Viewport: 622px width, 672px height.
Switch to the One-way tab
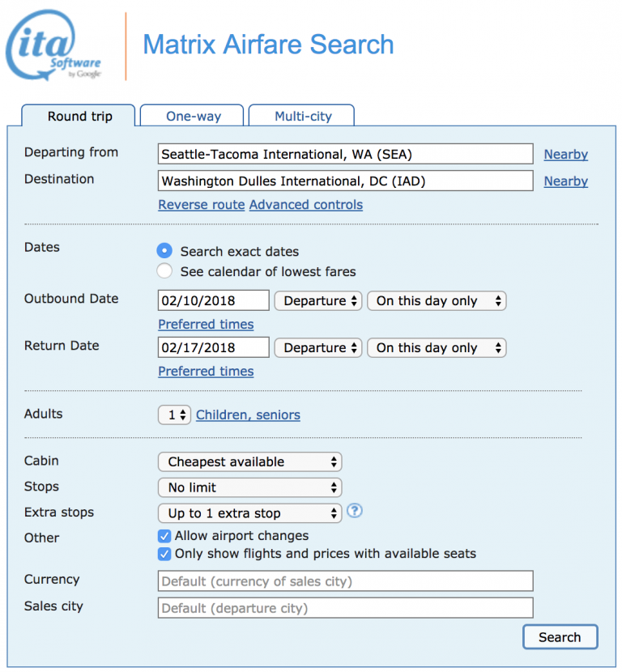pyautogui.click(x=191, y=116)
